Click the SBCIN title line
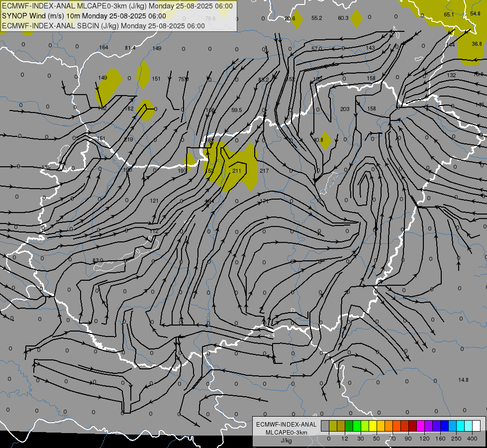Screen dimensions: 487x448 (103, 26)
